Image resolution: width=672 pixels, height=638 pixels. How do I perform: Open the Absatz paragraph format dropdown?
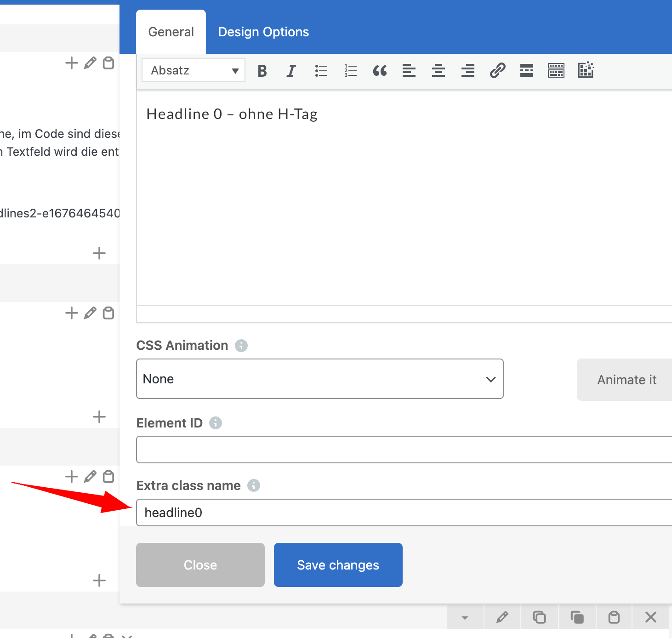click(194, 71)
